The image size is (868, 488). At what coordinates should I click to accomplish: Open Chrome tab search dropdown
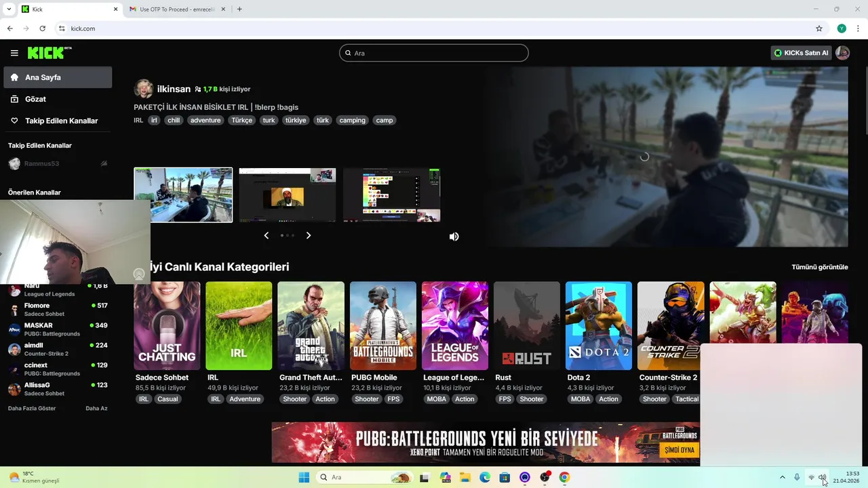[9, 9]
